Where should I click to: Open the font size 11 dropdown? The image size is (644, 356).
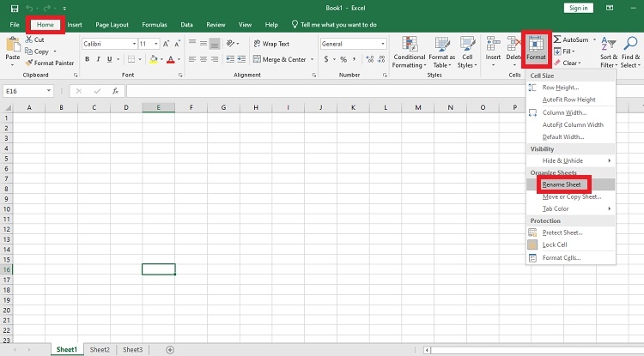click(x=156, y=44)
